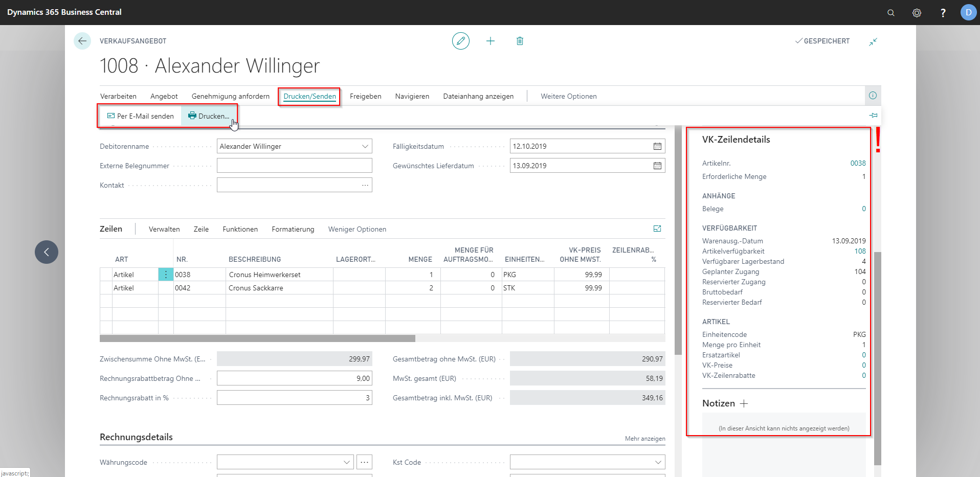Create new quote with plus icon

491,41
